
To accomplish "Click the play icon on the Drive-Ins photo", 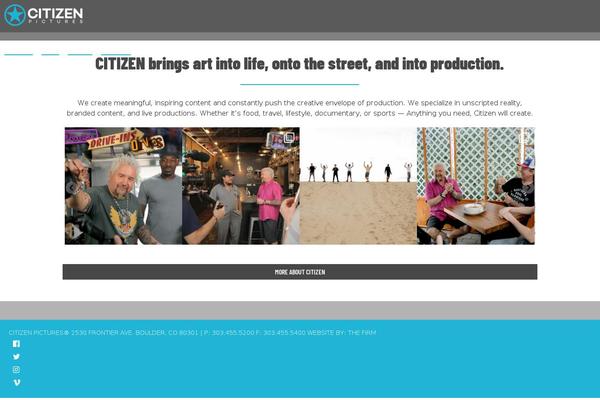I will [x=76, y=232].
